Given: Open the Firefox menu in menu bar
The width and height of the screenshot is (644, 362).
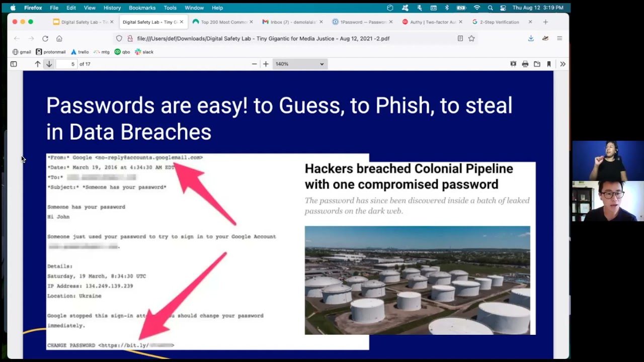Looking at the screenshot, I should point(33,8).
